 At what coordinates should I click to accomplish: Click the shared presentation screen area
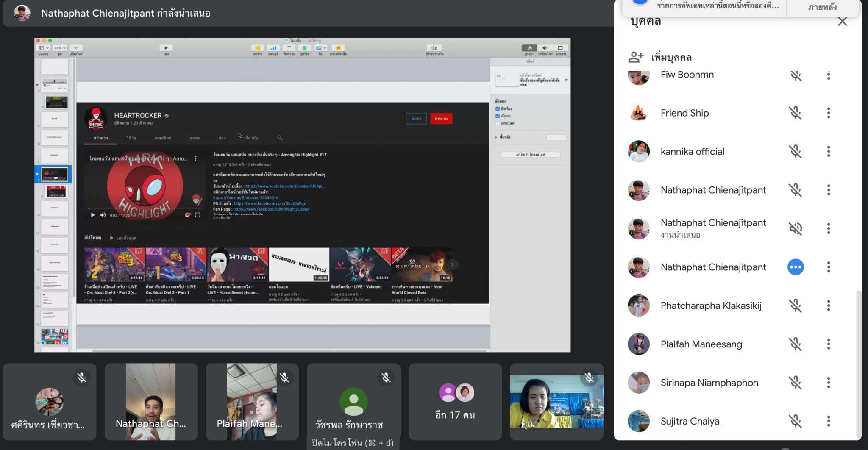pos(302,195)
